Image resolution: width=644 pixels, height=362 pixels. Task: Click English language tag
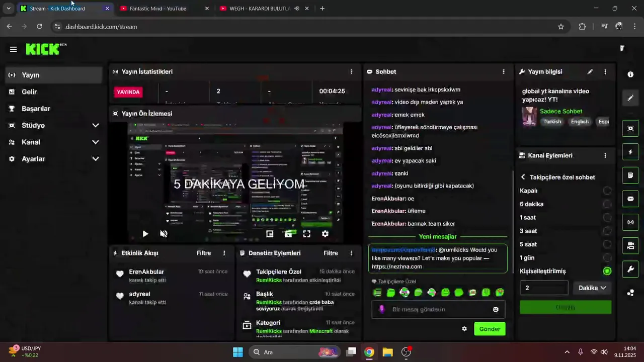(580, 122)
